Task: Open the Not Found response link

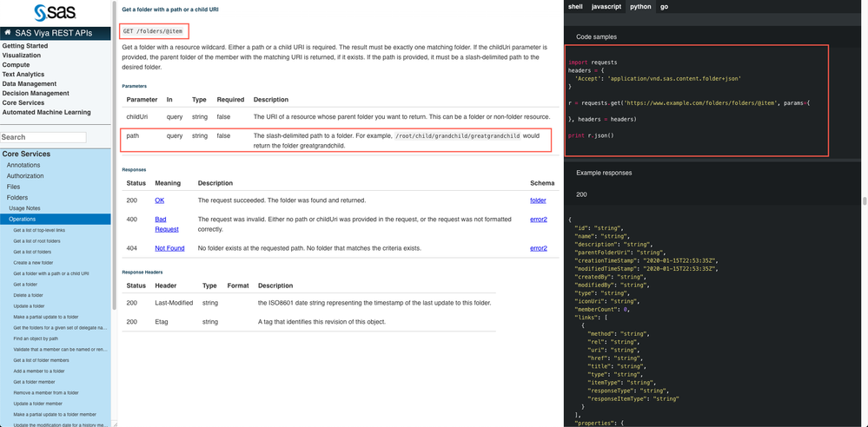Action: click(169, 248)
